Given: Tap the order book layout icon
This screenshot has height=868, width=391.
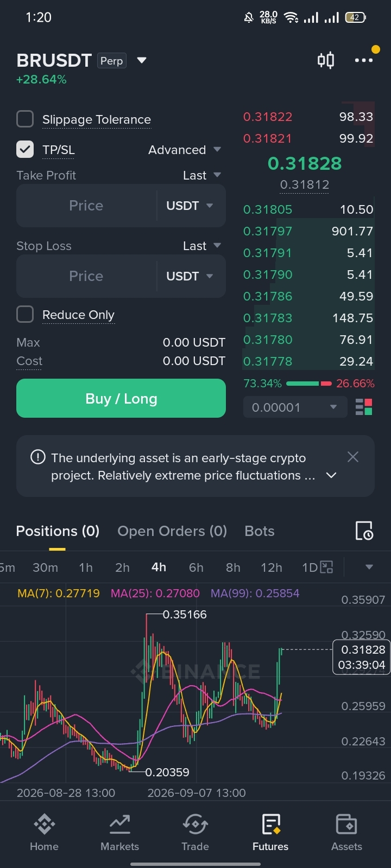Looking at the screenshot, I should [x=364, y=407].
